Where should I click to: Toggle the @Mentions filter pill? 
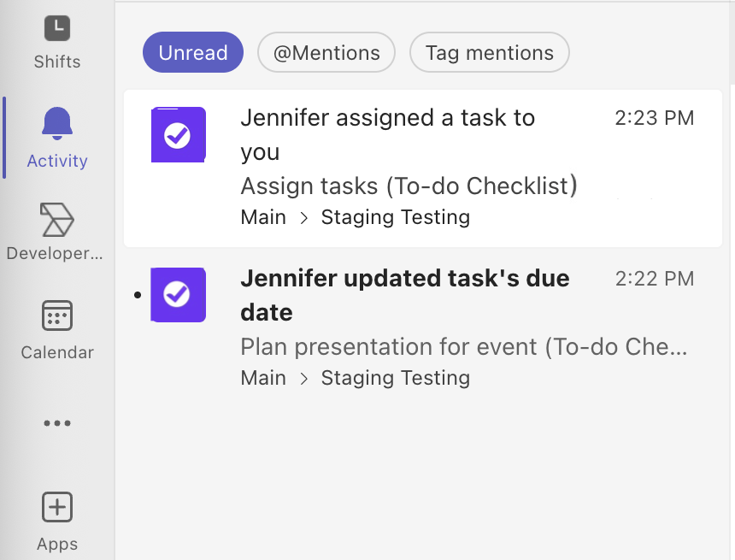[326, 53]
